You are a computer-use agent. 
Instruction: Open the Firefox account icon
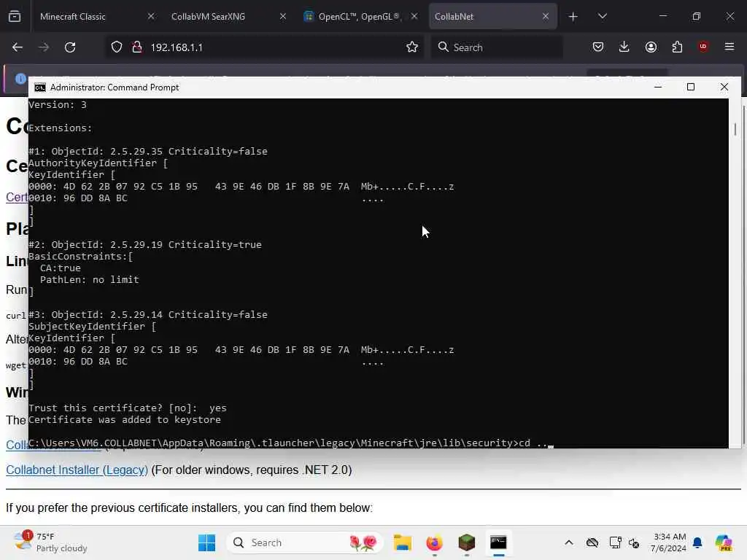point(651,47)
